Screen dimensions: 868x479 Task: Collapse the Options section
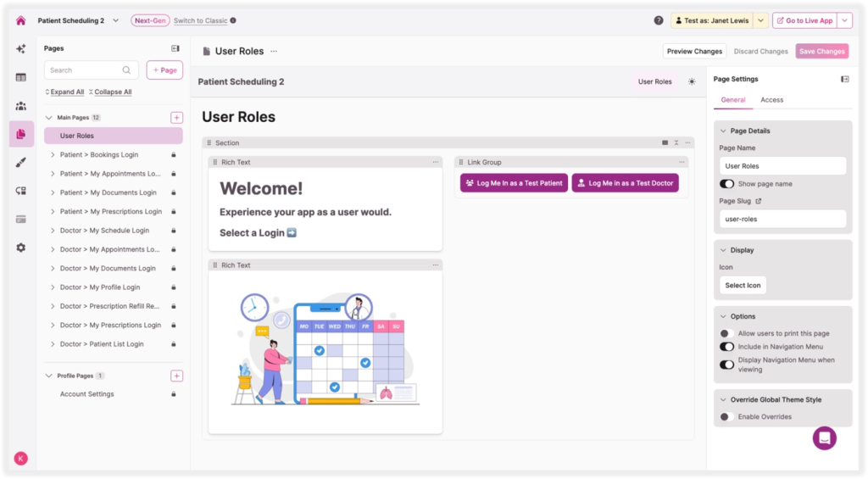point(723,317)
